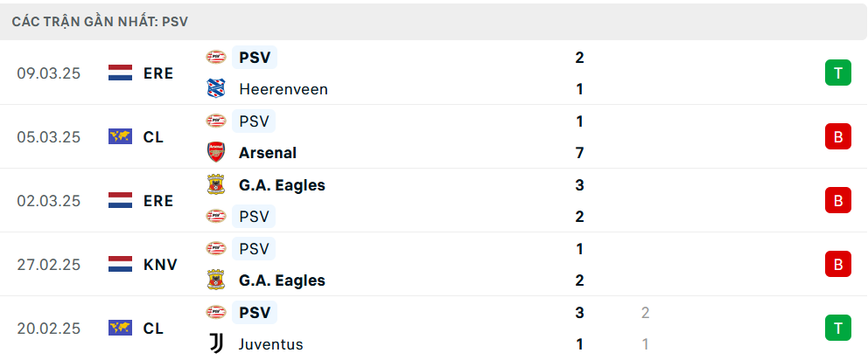The image size is (868, 360).
Task: Click the Heerenveen club crest icon
Action: [x=215, y=89]
